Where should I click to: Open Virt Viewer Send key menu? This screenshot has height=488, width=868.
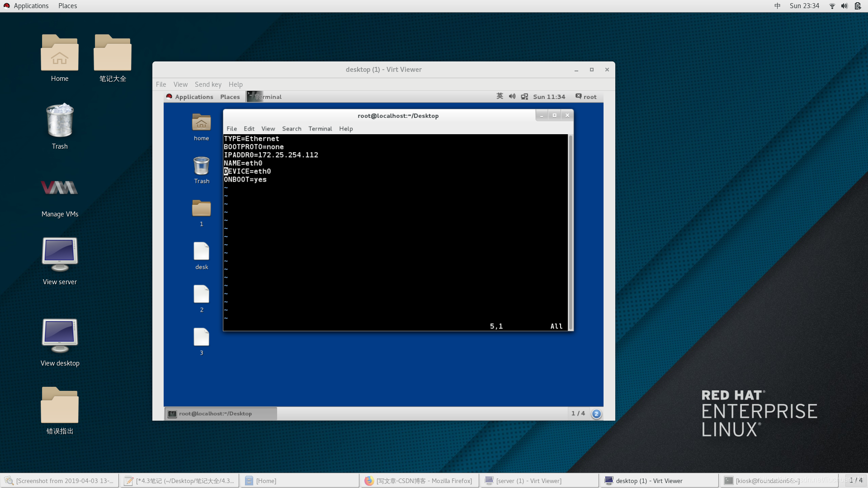pos(208,84)
